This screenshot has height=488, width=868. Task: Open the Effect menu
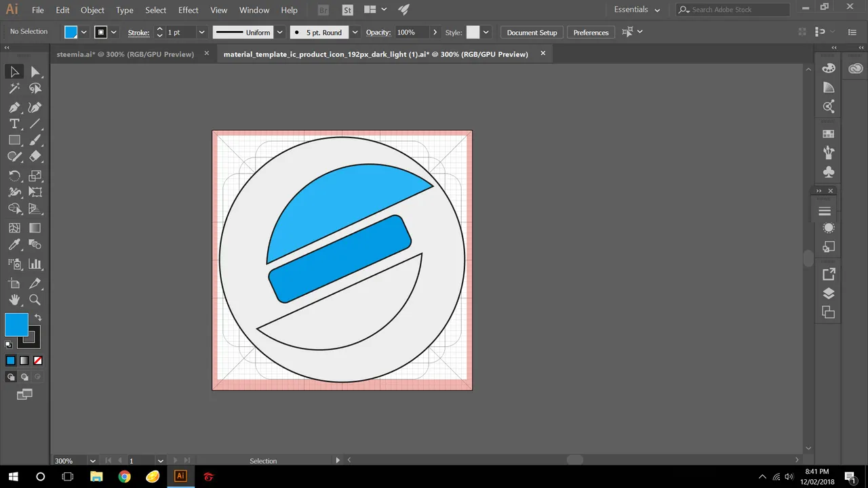point(189,10)
